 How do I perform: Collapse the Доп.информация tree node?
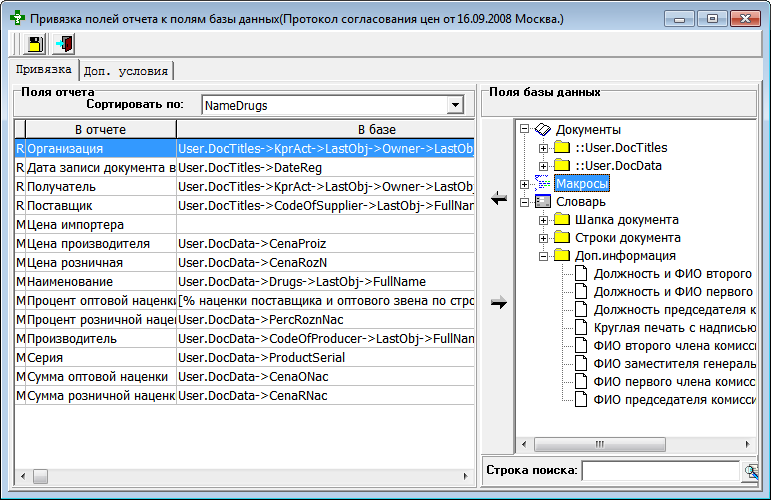[x=544, y=256]
